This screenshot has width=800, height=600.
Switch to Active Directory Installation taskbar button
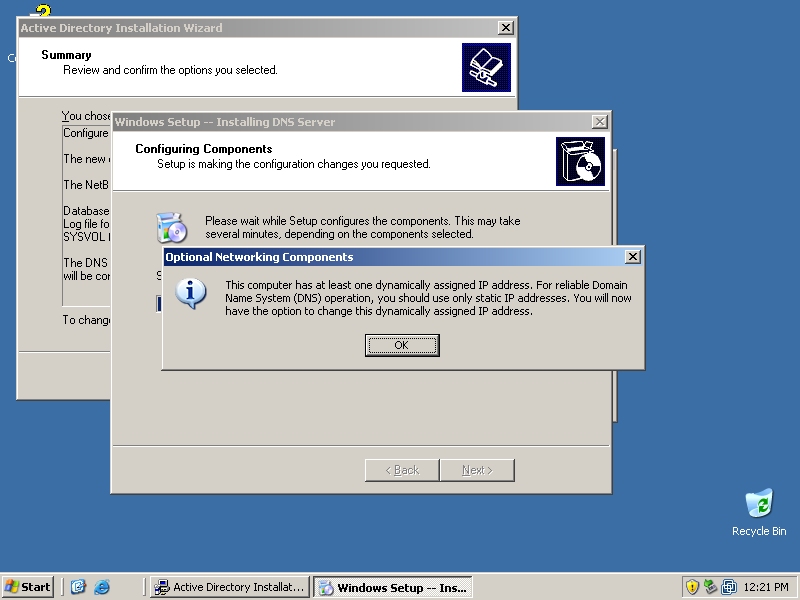[x=230, y=588]
